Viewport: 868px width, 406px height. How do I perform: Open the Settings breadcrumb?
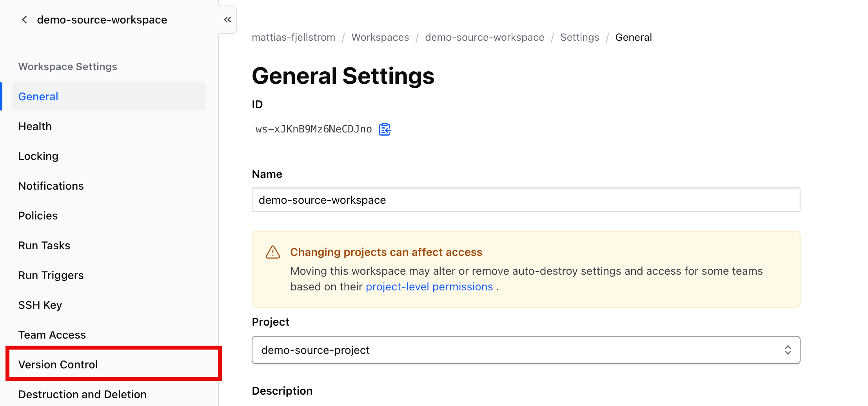click(x=579, y=37)
